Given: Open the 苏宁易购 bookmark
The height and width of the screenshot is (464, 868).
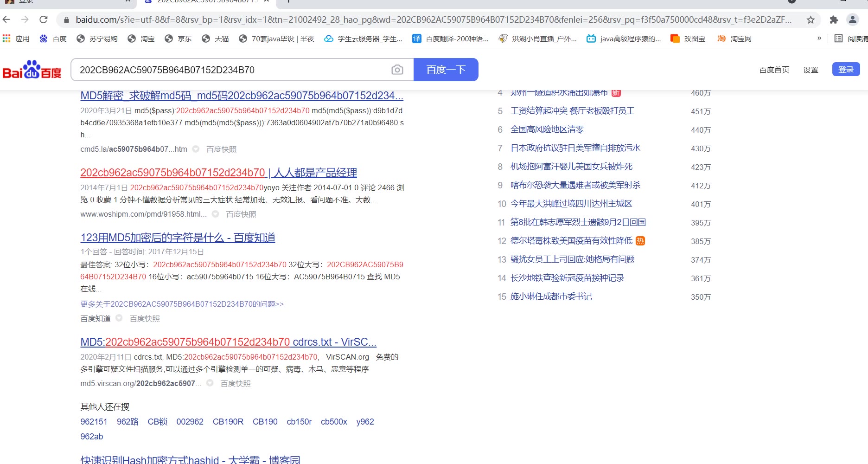Looking at the screenshot, I should 97,39.
